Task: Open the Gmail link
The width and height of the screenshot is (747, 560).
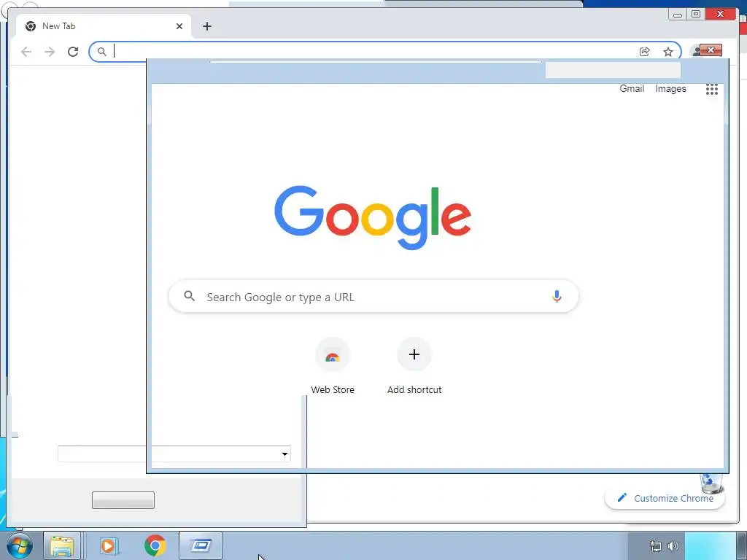Action: (x=632, y=88)
